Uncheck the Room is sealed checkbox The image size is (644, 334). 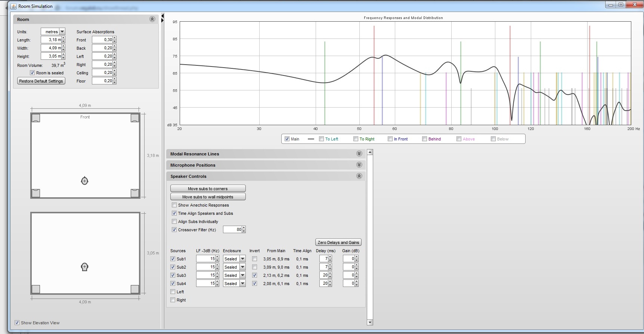[x=32, y=73]
